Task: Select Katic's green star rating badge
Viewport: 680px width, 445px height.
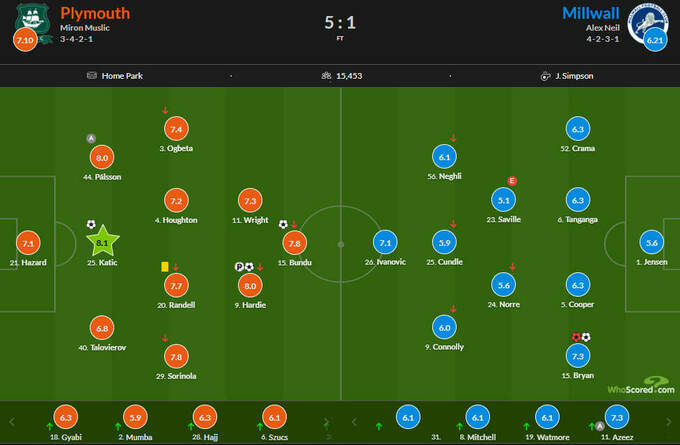Action: [x=103, y=241]
